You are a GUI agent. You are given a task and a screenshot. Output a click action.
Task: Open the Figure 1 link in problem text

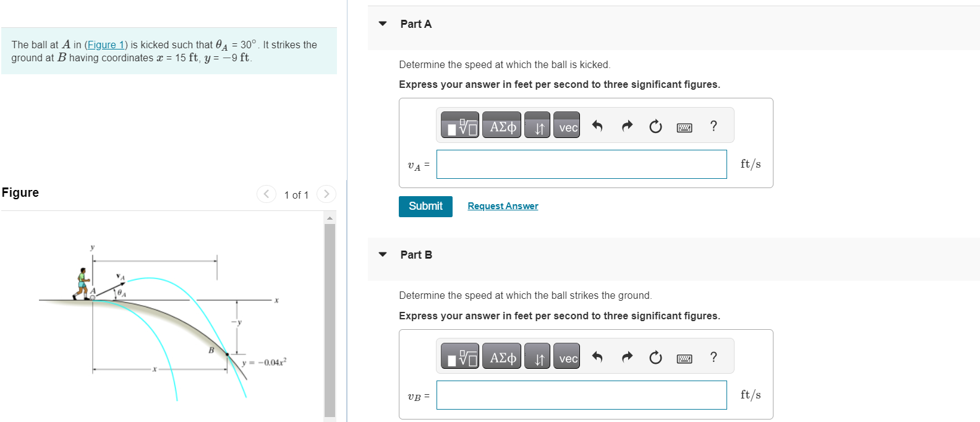pos(105,45)
